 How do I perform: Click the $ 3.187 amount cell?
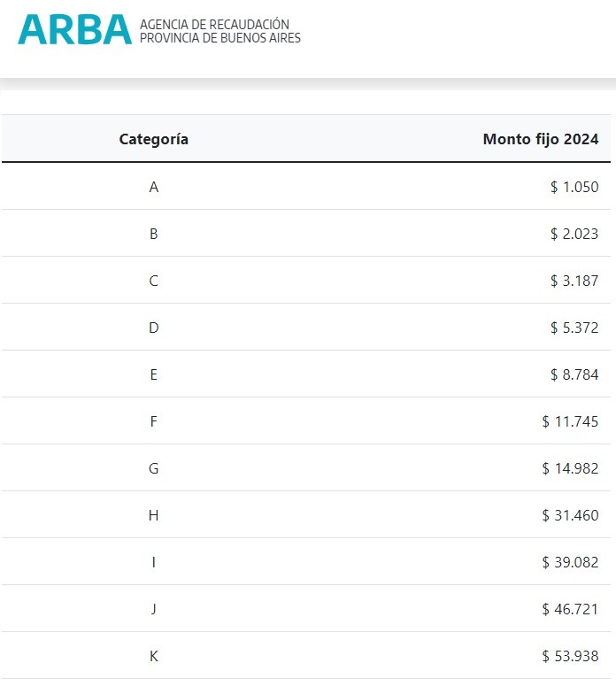point(574,281)
